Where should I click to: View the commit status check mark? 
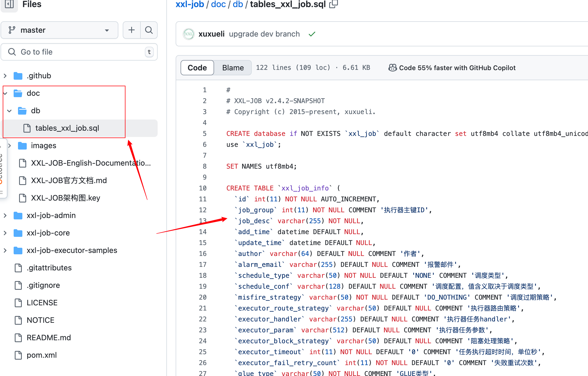click(312, 34)
